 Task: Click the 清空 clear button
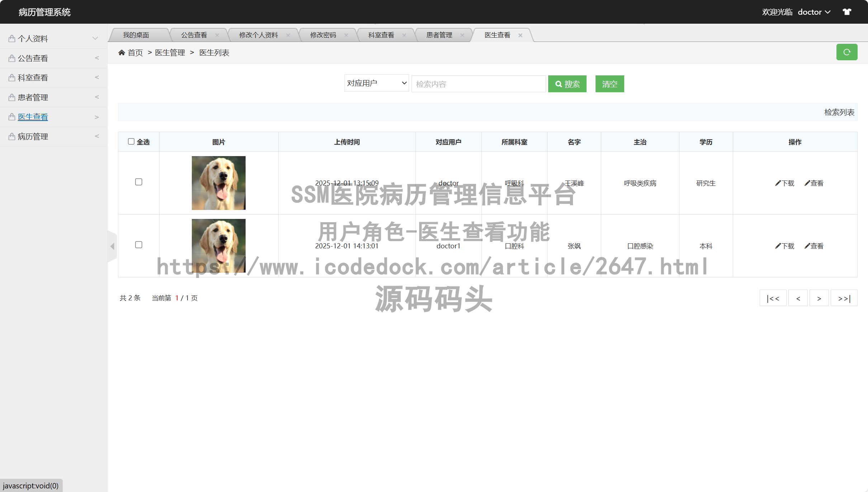pos(609,84)
